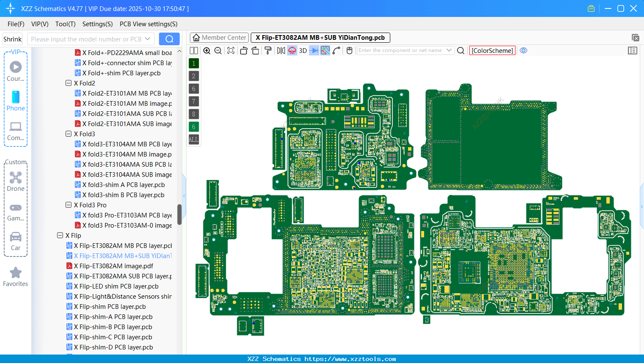
Task: Show layer 1 of the PCB
Action: coord(194,63)
